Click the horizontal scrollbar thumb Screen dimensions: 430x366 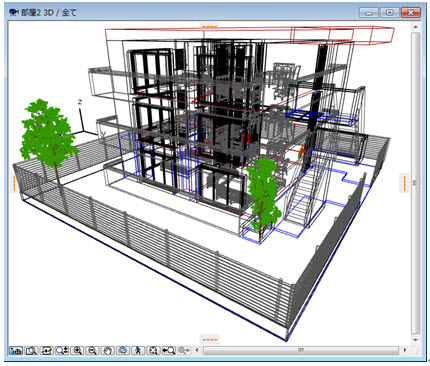(301, 350)
